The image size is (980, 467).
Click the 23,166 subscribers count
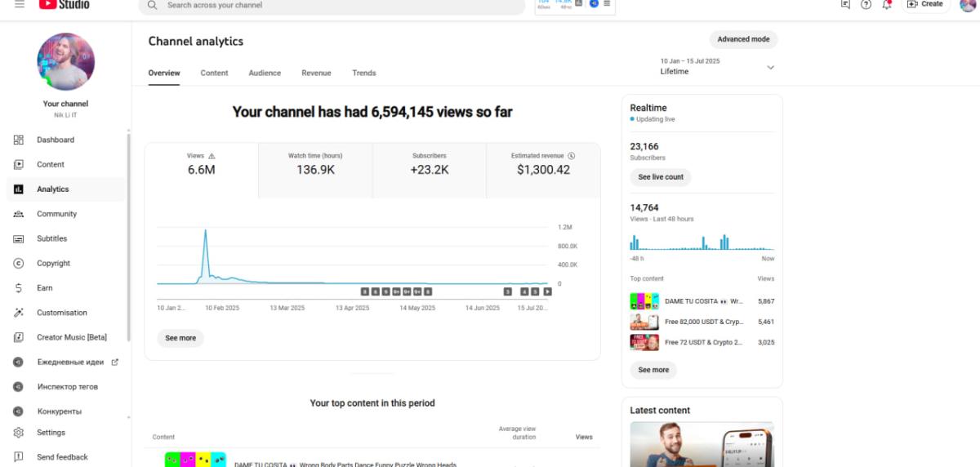click(x=644, y=147)
